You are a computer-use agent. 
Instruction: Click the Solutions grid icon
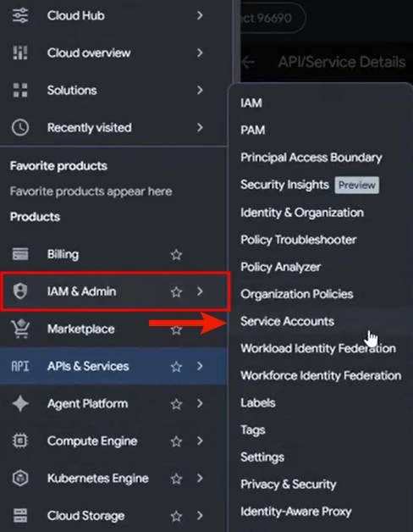click(x=20, y=91)
